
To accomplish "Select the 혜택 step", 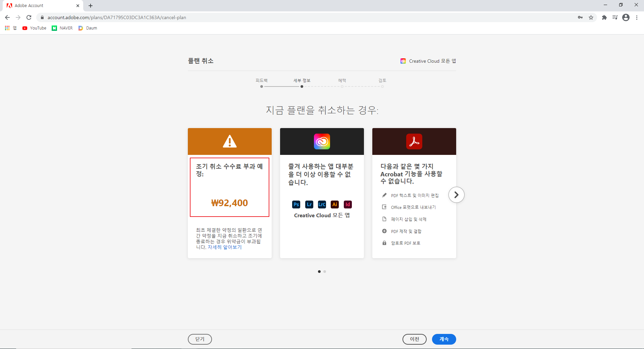I will click(342, 82).
